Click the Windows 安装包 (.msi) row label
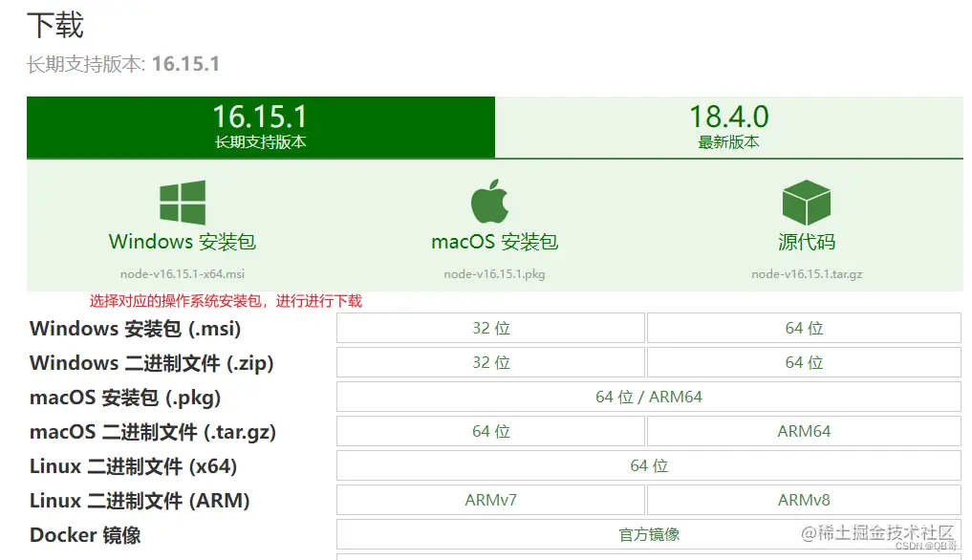 point(135,329)
